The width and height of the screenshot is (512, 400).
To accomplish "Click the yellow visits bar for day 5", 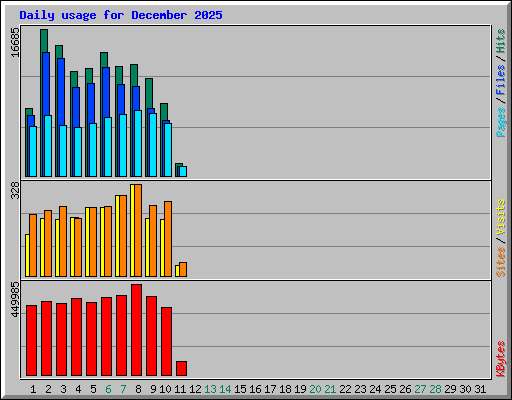I will pos(87,242).
